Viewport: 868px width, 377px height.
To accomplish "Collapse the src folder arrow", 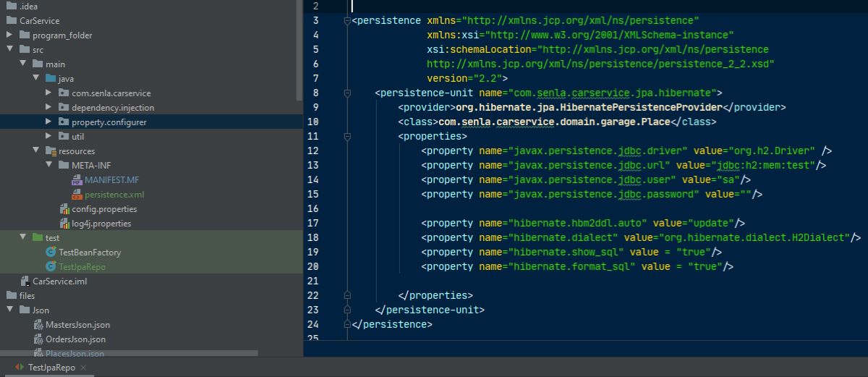I will click(9, 49).
